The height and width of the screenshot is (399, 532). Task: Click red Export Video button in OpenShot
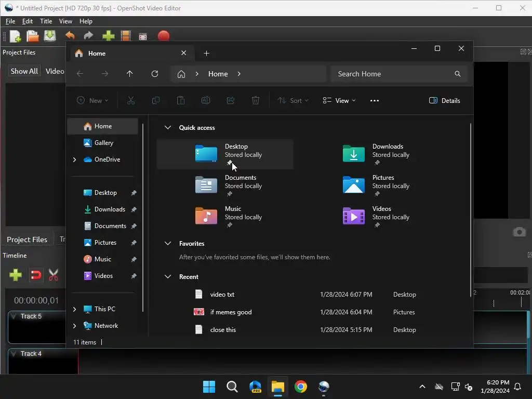[x=164, y=36]
